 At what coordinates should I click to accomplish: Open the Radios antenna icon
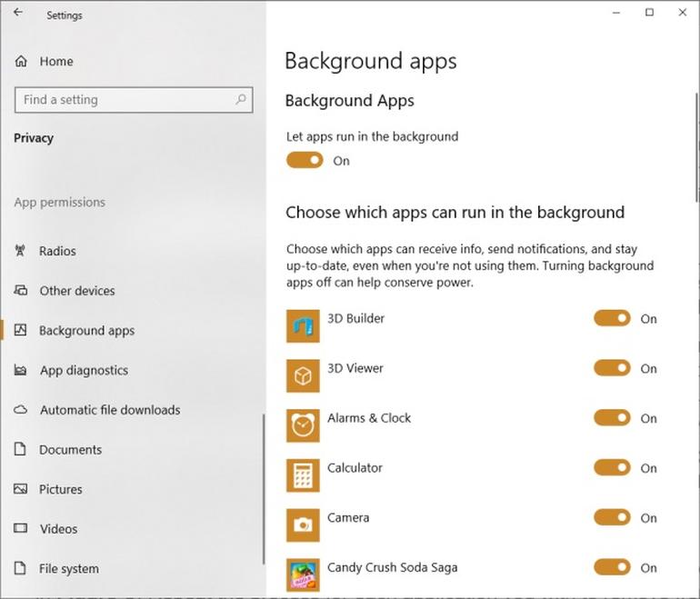click(x=20, y=251)
